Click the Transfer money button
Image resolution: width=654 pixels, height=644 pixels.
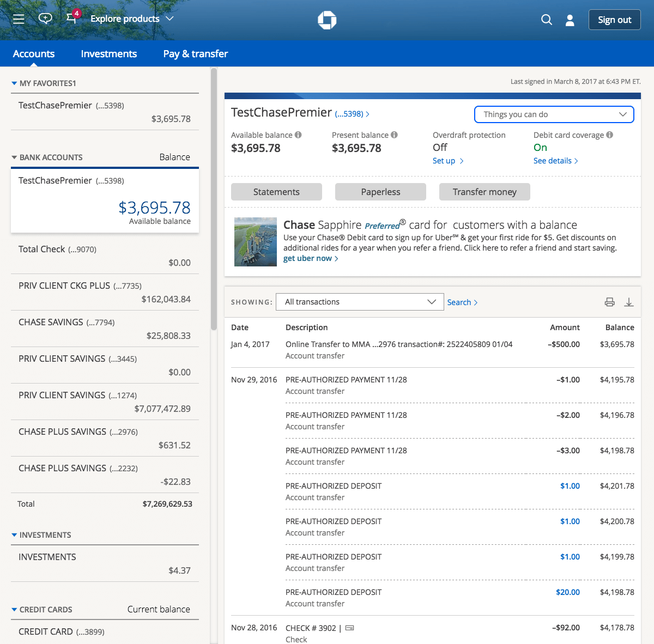pos(485,192)
